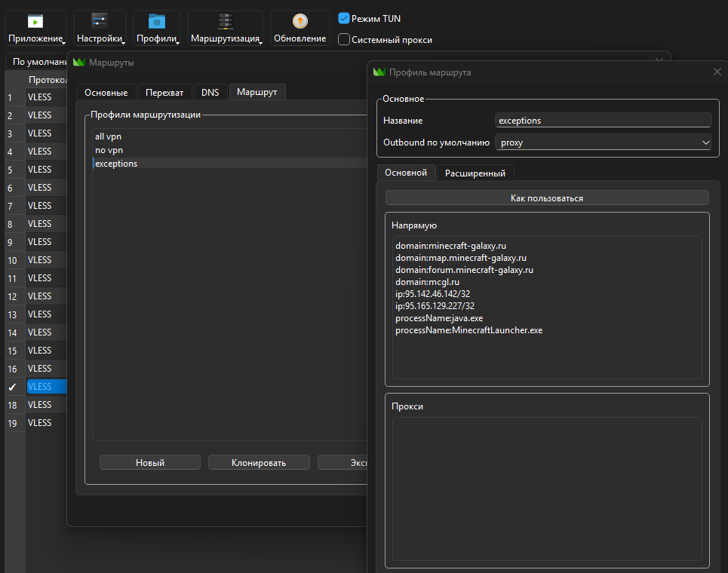Click the checkmark icon beside active VLESS row
The image size is (728, 573).
click(13, 387)
